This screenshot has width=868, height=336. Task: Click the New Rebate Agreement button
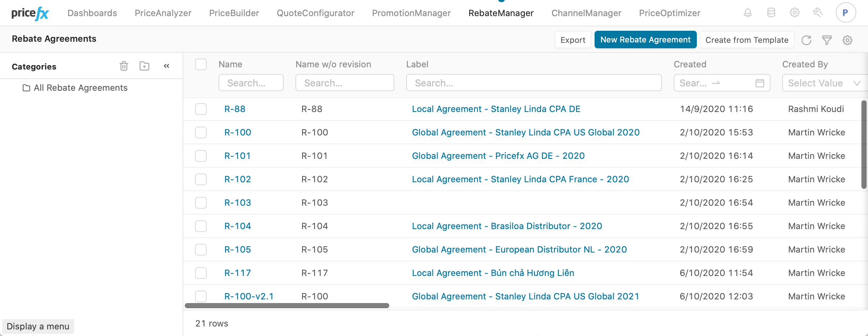point(645,40)
